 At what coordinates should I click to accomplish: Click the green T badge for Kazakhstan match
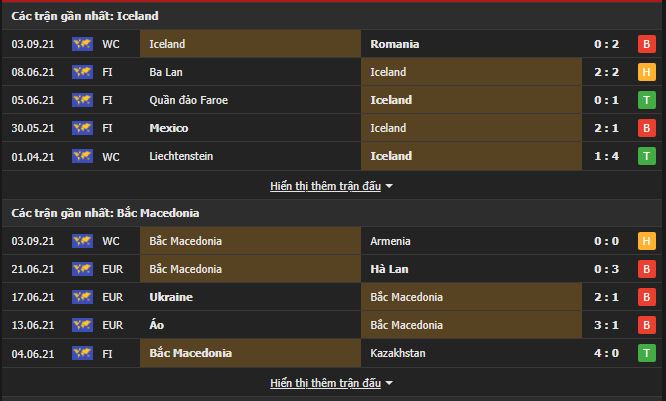click(646, 353)
